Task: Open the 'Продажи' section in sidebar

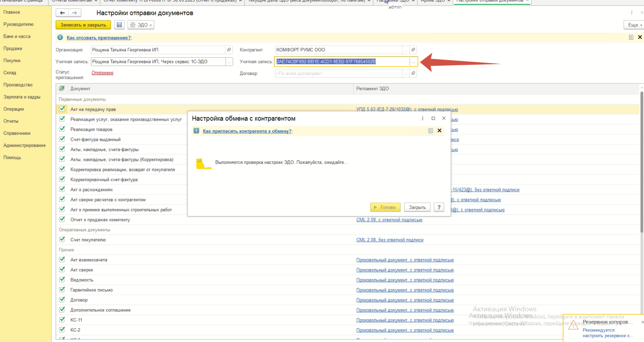Action: click(x=13, y=49)
